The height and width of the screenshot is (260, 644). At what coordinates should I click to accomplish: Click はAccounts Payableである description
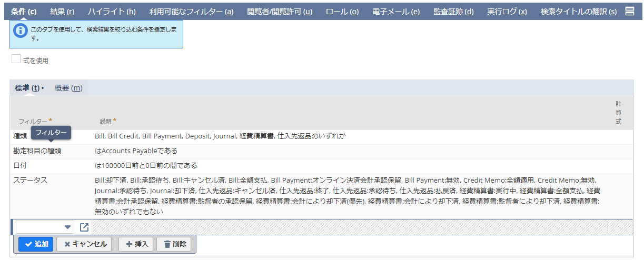[136, 151]
